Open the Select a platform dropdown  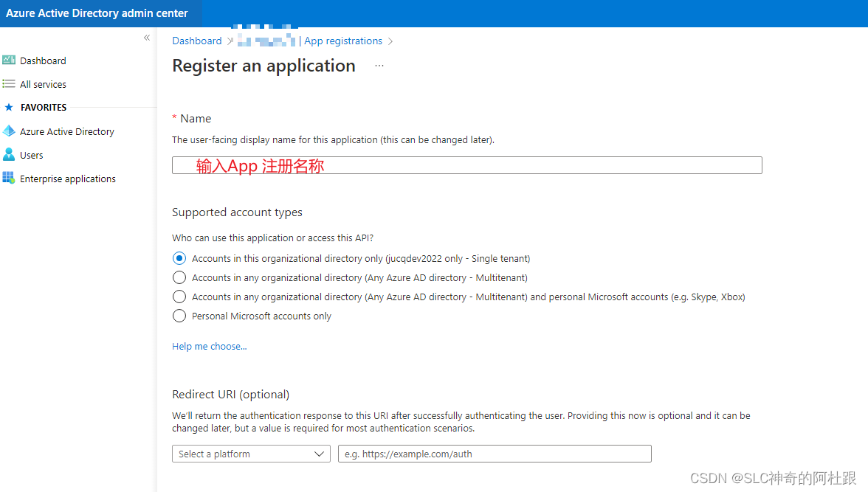[251, 454]
